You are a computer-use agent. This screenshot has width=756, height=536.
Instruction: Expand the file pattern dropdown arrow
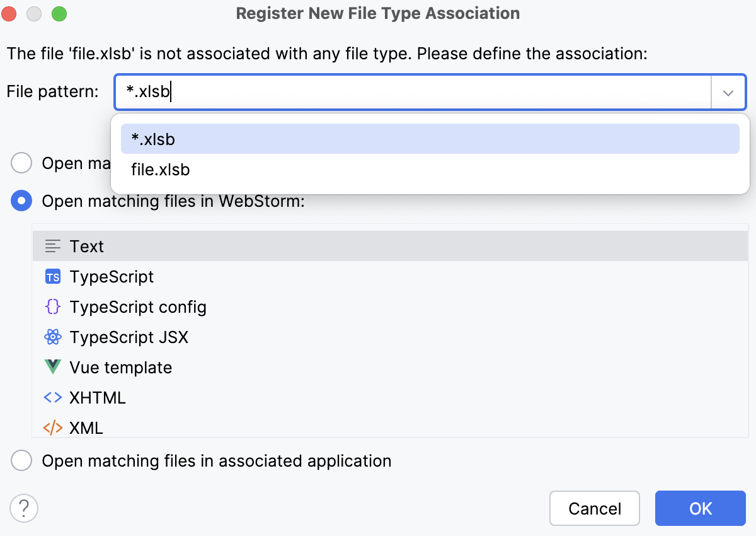coord(728,92)
